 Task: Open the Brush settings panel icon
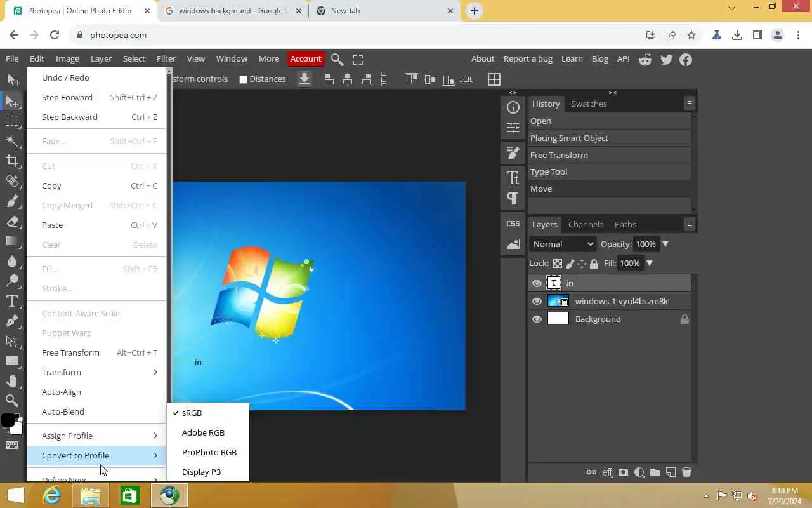[x=513, y=153]
